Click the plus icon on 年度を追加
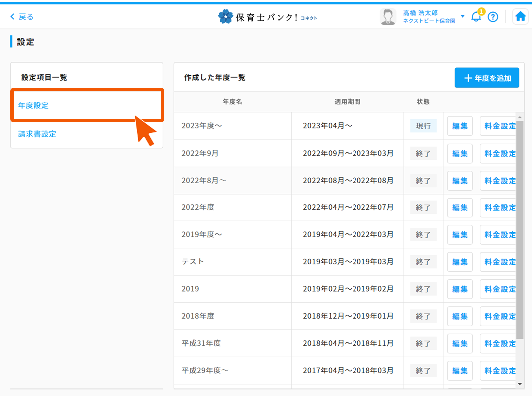The image size is (532, 399). click(467, 77)
